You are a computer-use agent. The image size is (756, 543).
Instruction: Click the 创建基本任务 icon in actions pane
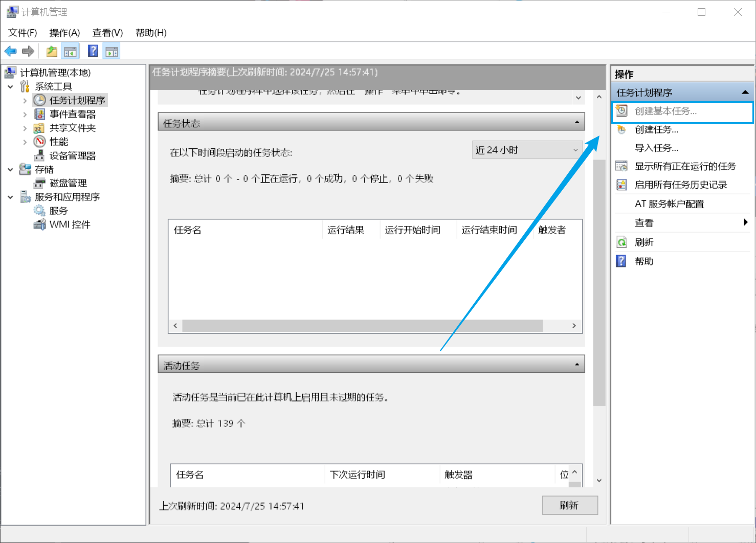(621, 111)
